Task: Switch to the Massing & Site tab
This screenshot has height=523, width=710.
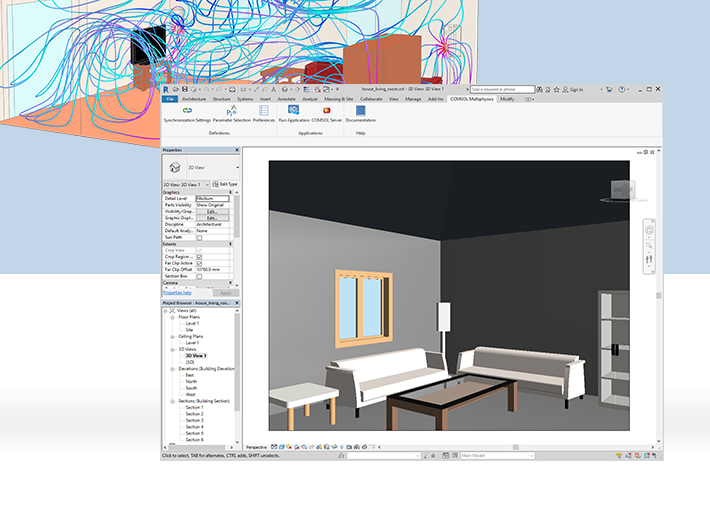Action: click(338, 99)
